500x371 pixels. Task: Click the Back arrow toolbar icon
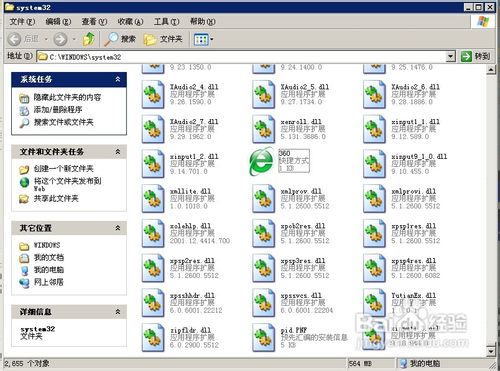tap(14, 39)
